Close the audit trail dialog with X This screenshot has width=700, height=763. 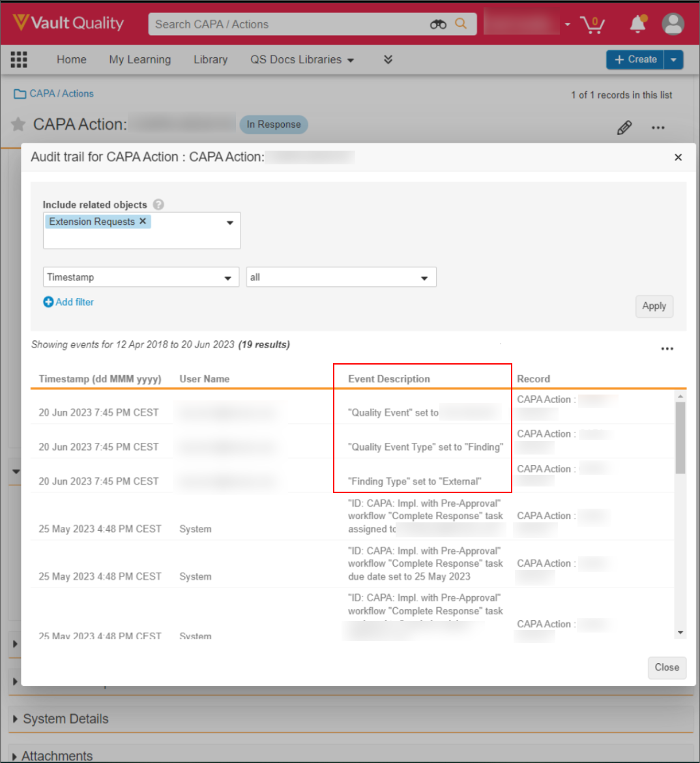pos(678,157)
